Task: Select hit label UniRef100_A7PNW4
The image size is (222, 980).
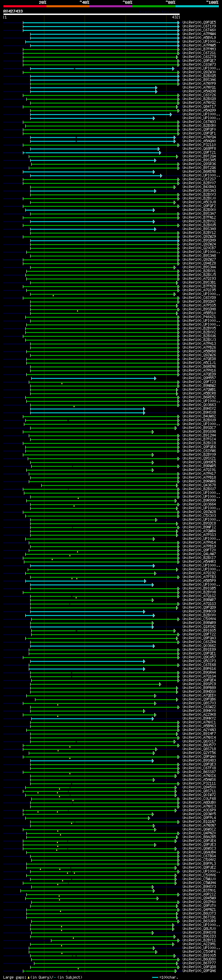Action: click(199, 34)
